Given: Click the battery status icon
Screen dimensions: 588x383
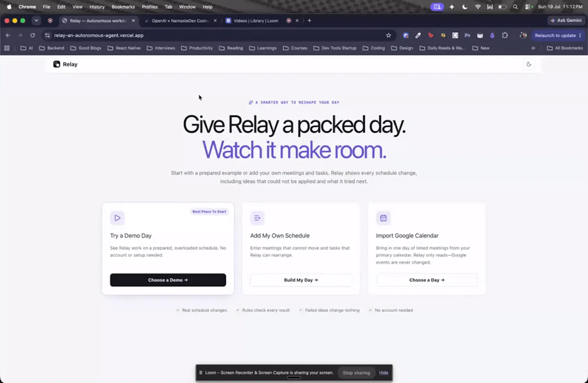Looking at the screenshot, I should coord(502,7).
